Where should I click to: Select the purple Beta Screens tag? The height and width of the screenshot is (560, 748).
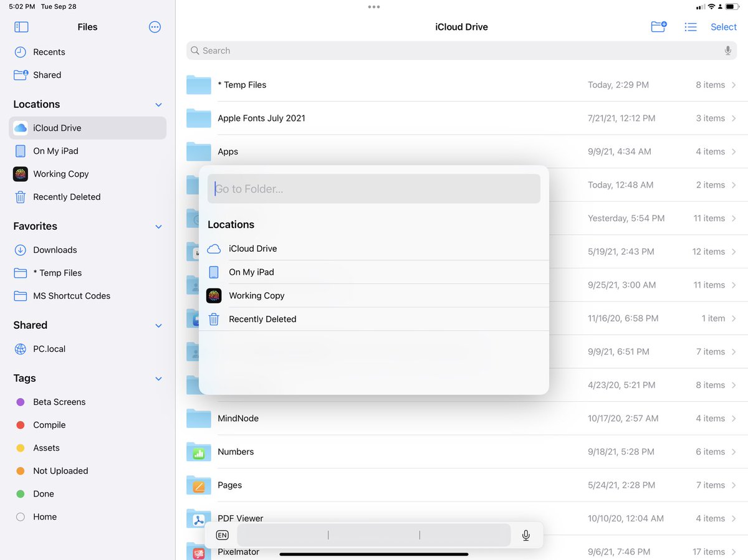click(x=87, y=402)
